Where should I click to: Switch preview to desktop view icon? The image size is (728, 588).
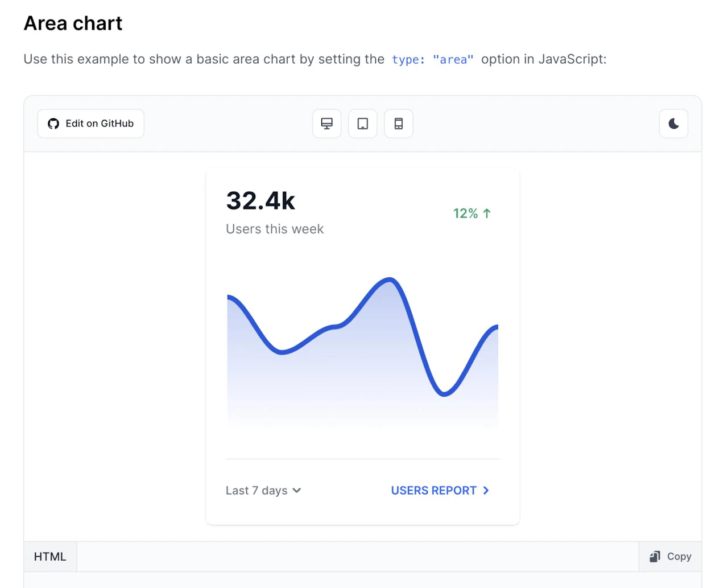pyautogui.click(x=327, y=124)
